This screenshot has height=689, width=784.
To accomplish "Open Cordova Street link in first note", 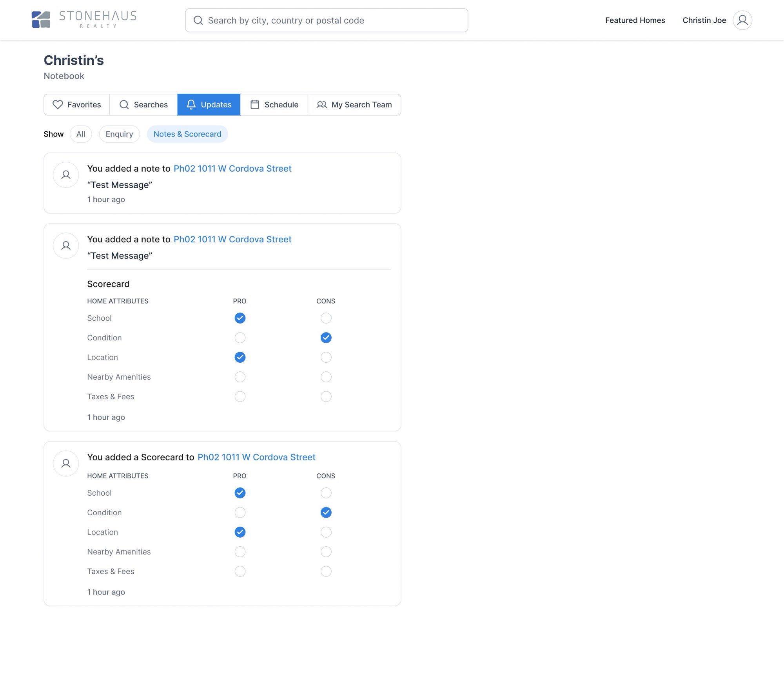I will pyautogui.click(x=232, y=169).
